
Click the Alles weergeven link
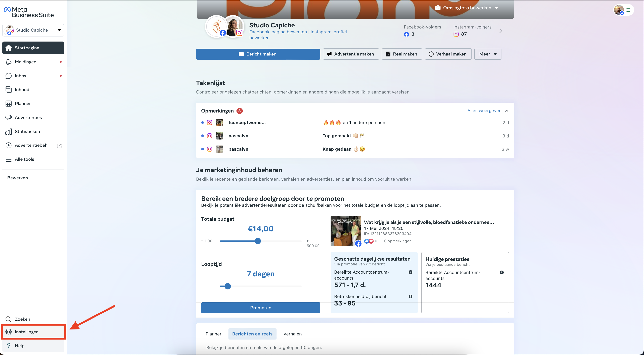(x=484, y=111)
